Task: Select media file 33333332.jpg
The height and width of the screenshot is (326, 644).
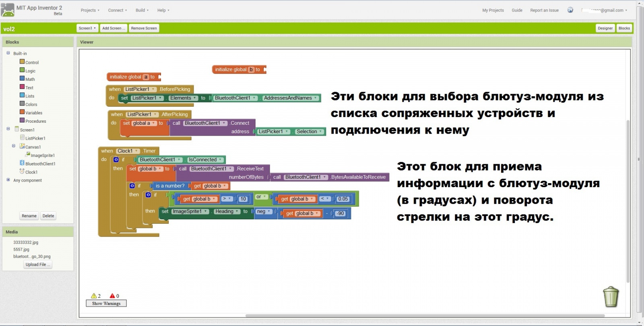Action: pos(26,242)
